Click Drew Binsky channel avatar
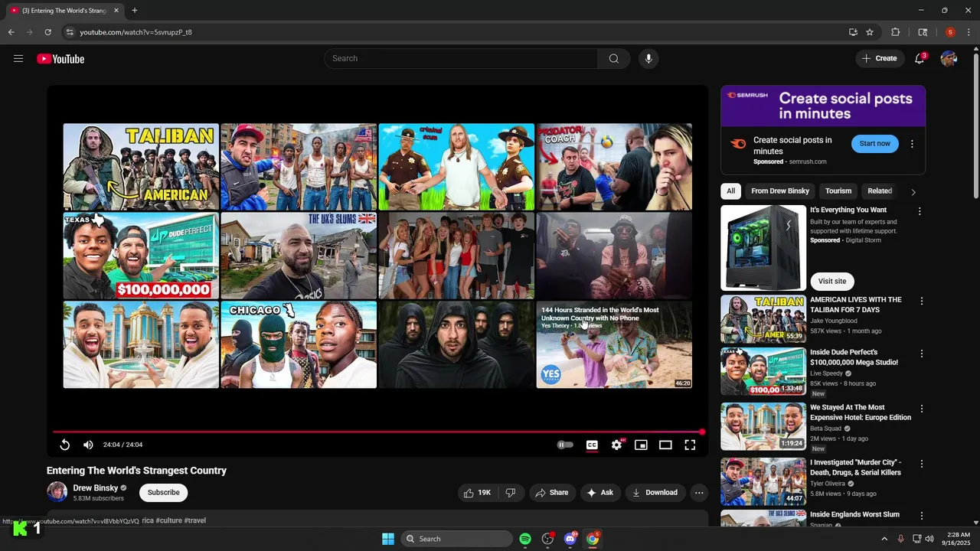This screenshot has width=980, height=551. (x=57, y=492)
